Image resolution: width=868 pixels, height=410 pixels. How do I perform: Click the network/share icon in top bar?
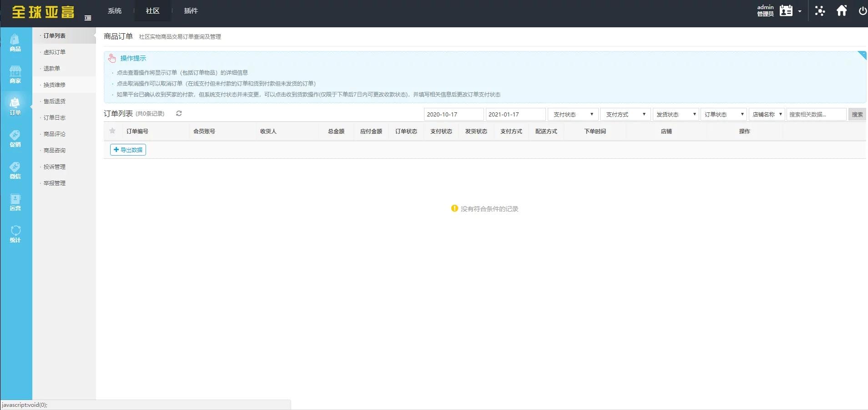coord(819,10)
